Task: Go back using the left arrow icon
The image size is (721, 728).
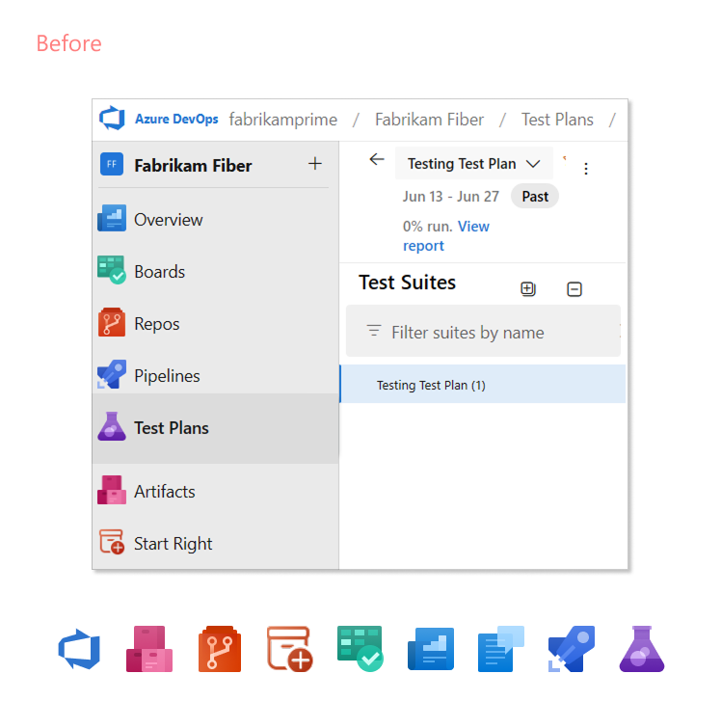Action: [377, 160]
